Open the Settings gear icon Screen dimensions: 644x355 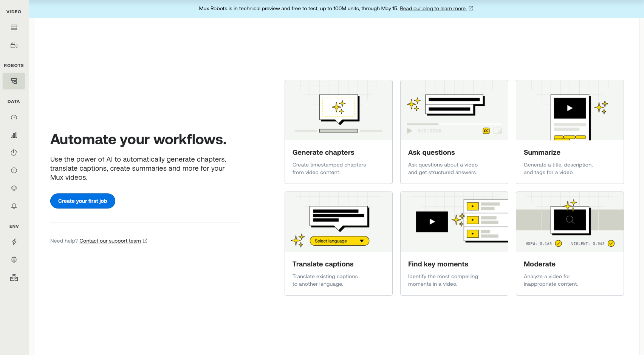(x=14, y=260)
